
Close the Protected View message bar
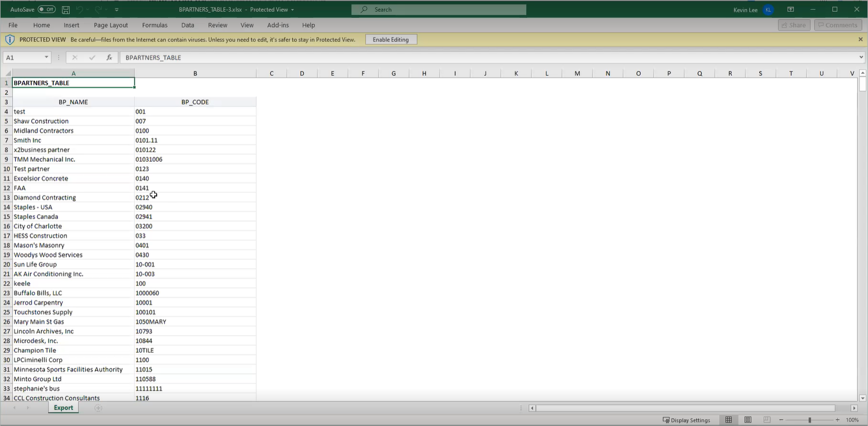tap(860, 40)
